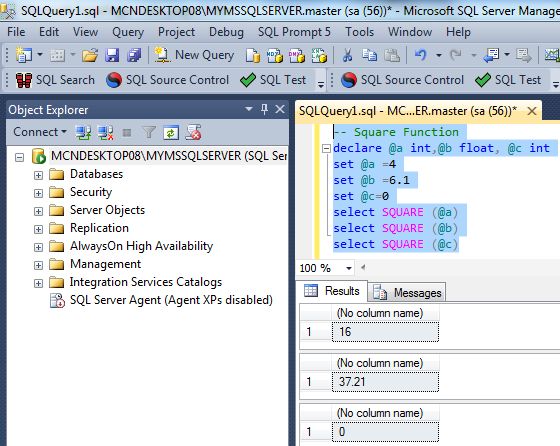This screenshot has height=446, width=560.
Task: Collapse the declare code block outline
Action: tap(326, 148)
